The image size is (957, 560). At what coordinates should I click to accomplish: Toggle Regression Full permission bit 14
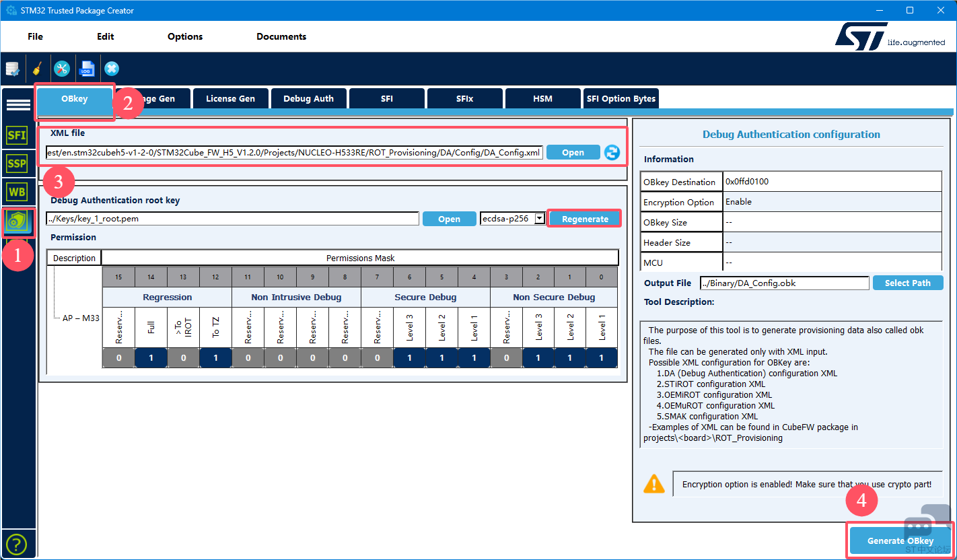pyautogui.click(x=151, y=358)
